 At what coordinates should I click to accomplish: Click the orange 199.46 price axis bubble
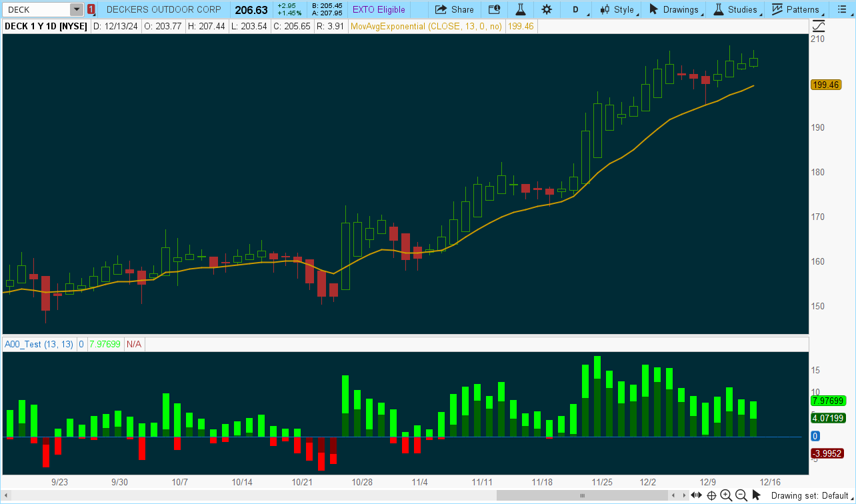[x=825, y=85]
